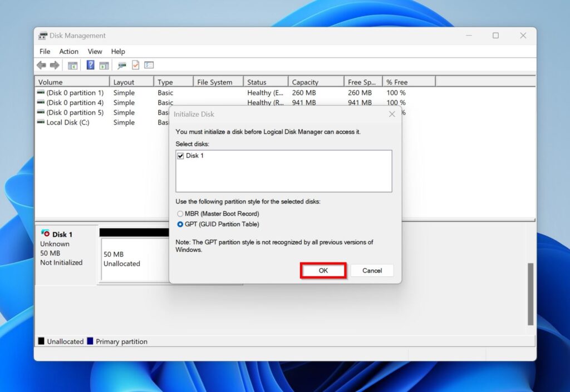Close the Initialize Disk dialog
Screen dimensions: 570x392
(392, 114)
